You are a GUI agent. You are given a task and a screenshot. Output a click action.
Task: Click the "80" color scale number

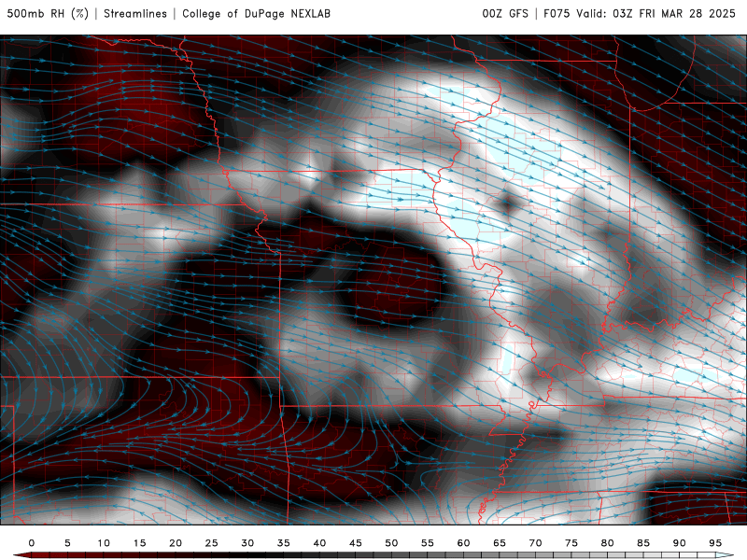tap(608, 543)
